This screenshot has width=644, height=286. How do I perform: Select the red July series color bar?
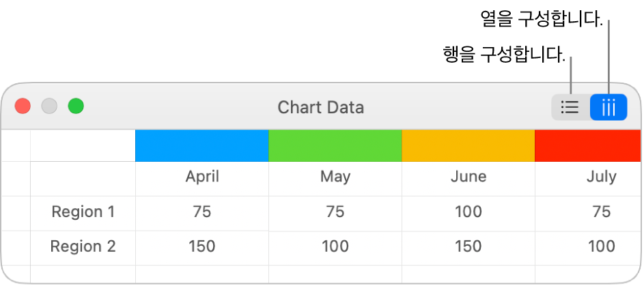tap(587, 145)
